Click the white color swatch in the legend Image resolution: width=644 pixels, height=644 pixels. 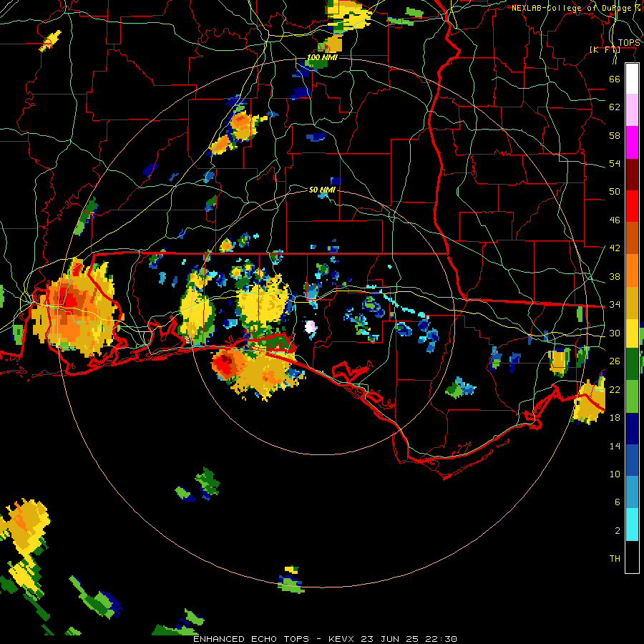632,79
